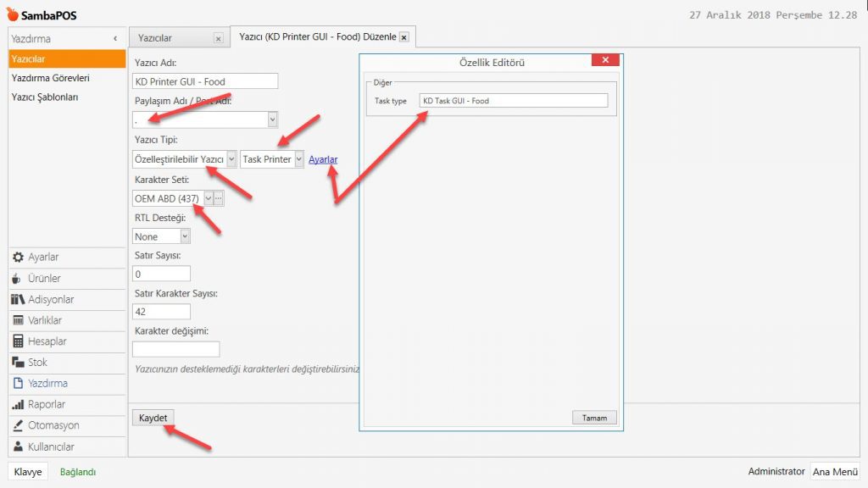Open Raporlar chart section
868x488 pixels.
tap(46, 404)
